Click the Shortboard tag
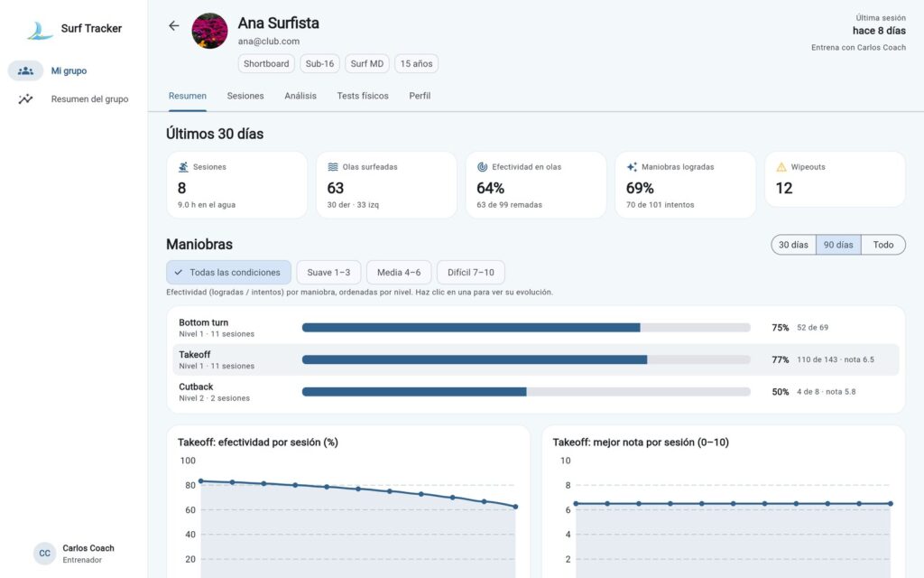Screen dimensions: 924x578 266,64
